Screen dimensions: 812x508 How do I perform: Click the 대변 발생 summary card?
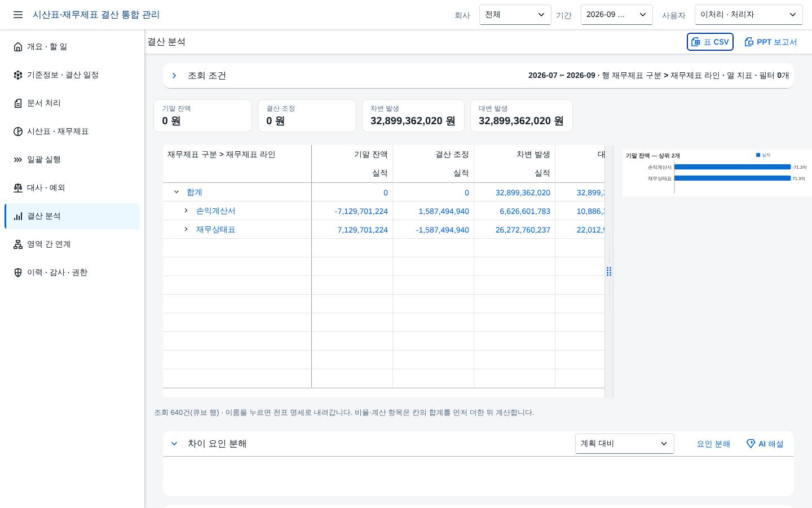522,116
